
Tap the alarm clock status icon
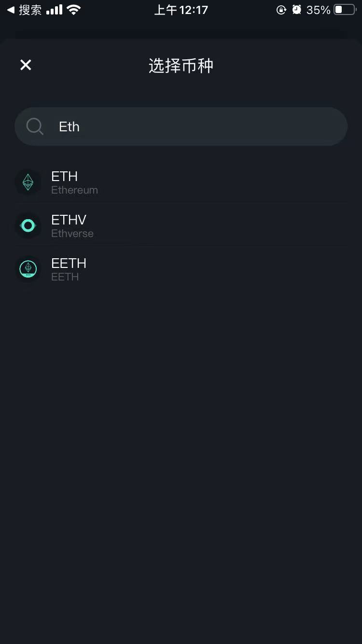tap(297, 10)
